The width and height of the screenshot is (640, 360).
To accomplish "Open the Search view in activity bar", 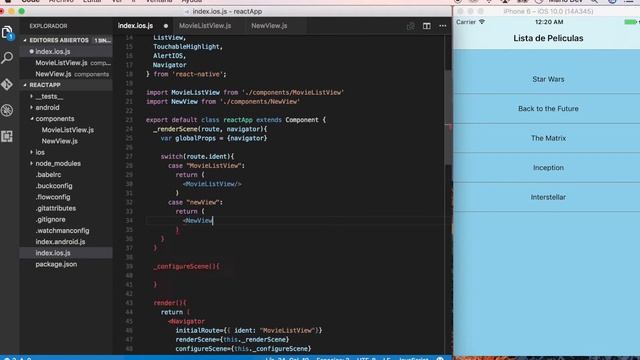I will click(7, 58).
